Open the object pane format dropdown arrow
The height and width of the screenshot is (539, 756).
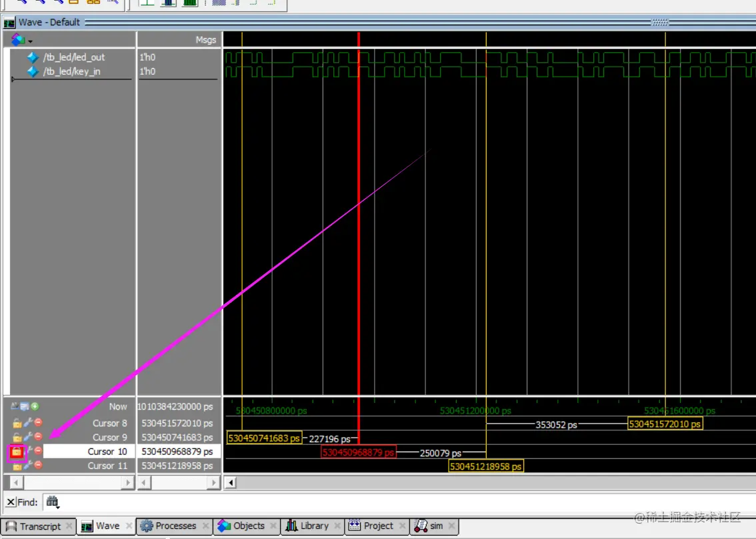pos(31,41)
